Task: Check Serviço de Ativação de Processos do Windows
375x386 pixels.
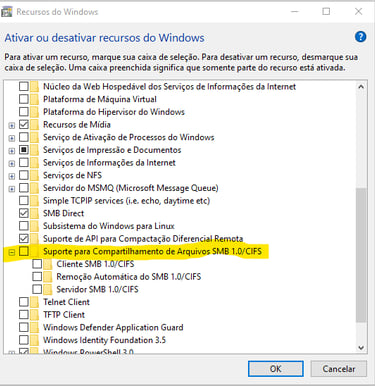Action: pyautogui.click(x=24, y=137)
